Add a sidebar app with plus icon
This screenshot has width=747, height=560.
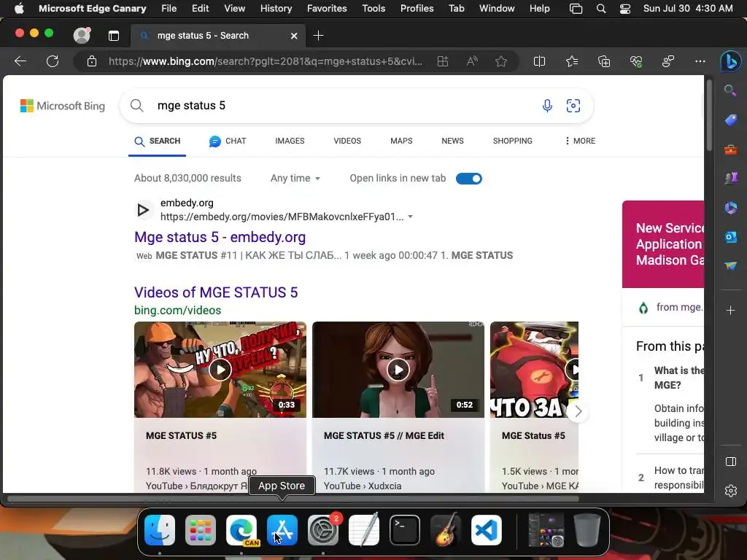pos(730,311)
